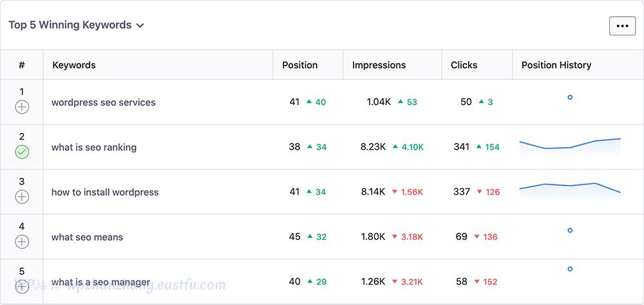Sort by the Impressions column header
644x305 pixels.
point(379,65)
